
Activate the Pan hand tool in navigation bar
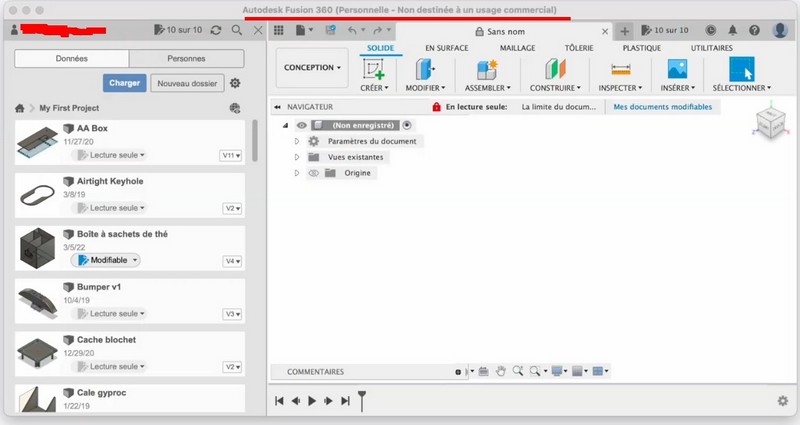tap(501, 371)
